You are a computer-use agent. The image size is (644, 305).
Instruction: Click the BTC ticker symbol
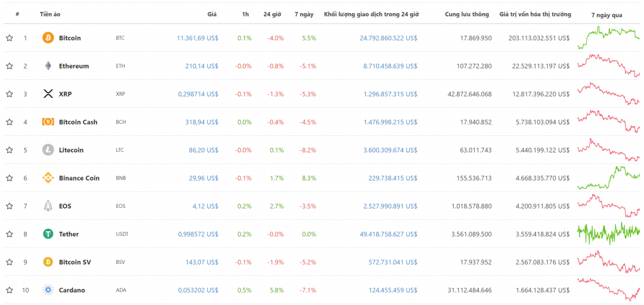[x=120, y=38]
